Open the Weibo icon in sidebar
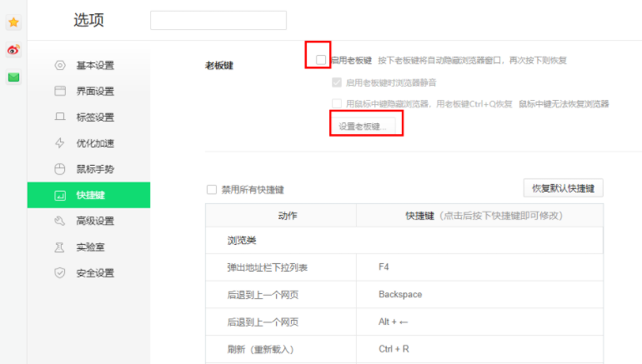 click(x=13, y=50)
